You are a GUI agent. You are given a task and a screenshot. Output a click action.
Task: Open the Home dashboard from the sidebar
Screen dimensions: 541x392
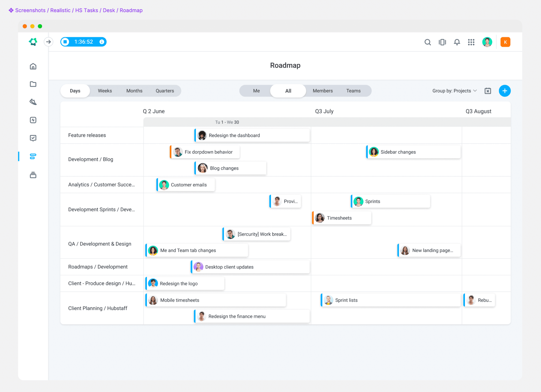[x=33, y=66]
